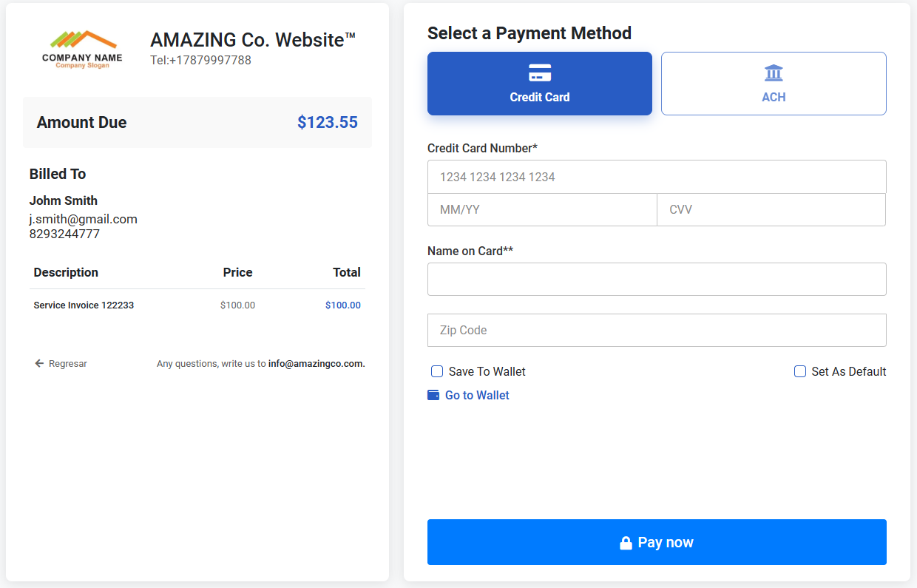Click the info@amazingco.com email link
This screenshot has width=917, height=588.
[x=317, y=363]
